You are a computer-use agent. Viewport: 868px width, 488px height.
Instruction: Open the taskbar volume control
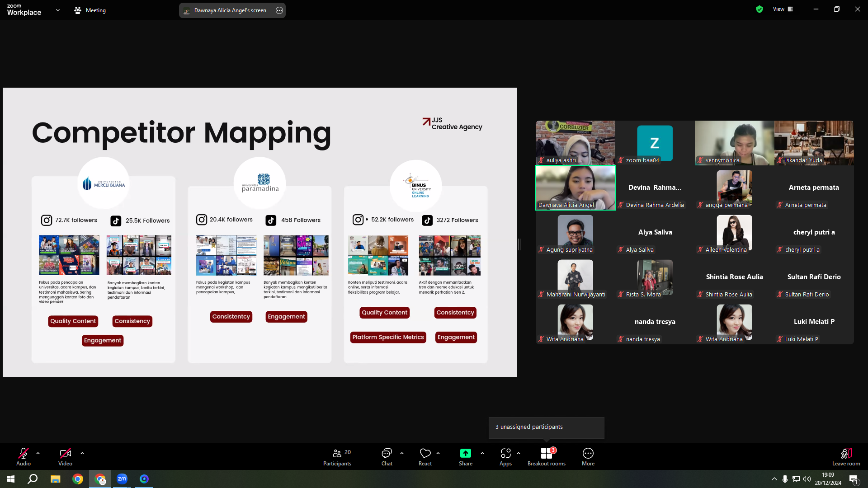[807, 479]
